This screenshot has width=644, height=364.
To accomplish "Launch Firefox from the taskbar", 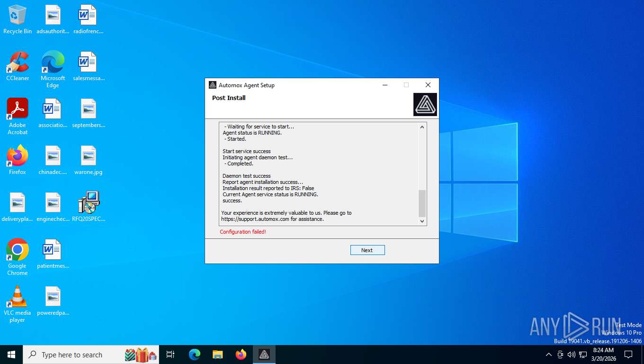I will (241, 355).
